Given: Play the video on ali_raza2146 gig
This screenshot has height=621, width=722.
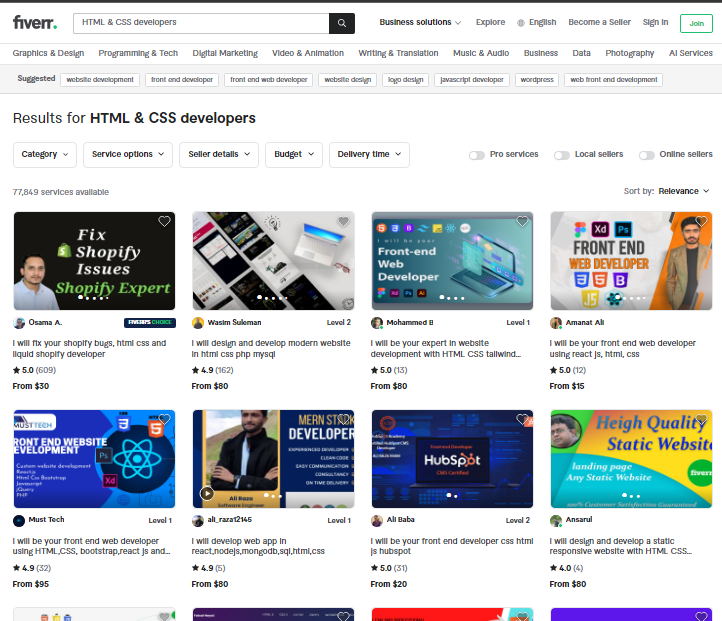Looking at the screenshot, I should (x=207, y=493).
